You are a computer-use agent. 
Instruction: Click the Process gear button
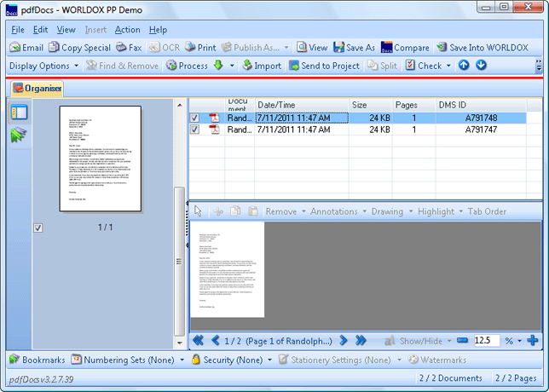(187, 66)
